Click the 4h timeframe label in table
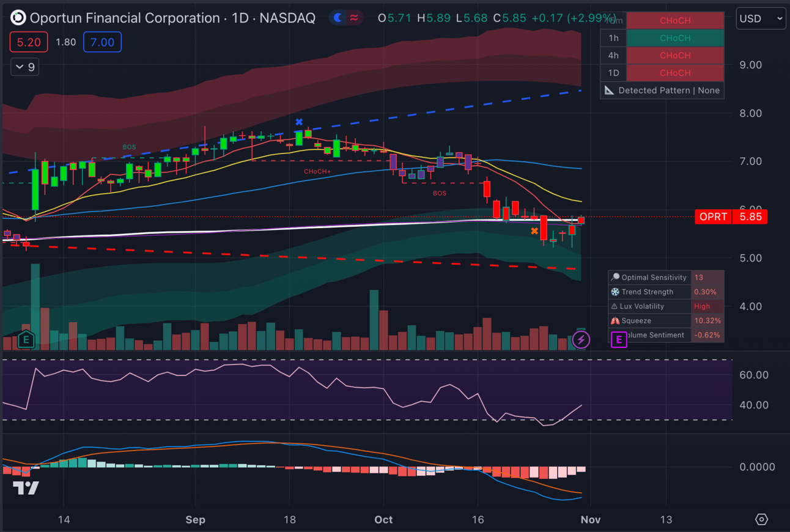The height and width of the screenshot is (532, 790). (x=613, y=55)
